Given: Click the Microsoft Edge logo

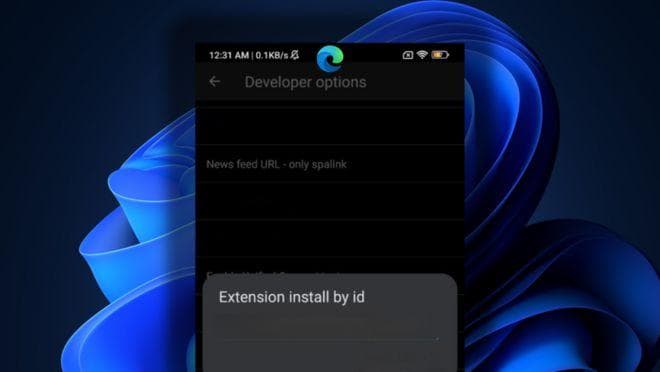Looking at the screenshot, I should coord(330,59).
